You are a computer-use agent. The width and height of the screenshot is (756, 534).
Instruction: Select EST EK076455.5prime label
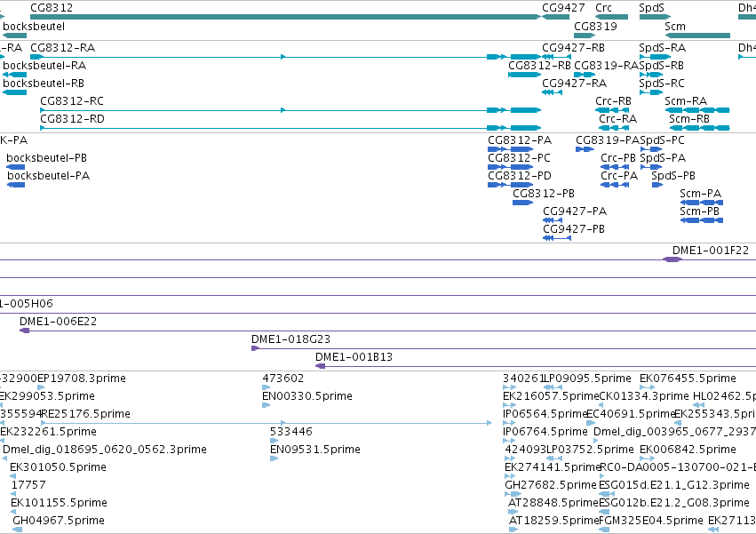click(688, 379)
